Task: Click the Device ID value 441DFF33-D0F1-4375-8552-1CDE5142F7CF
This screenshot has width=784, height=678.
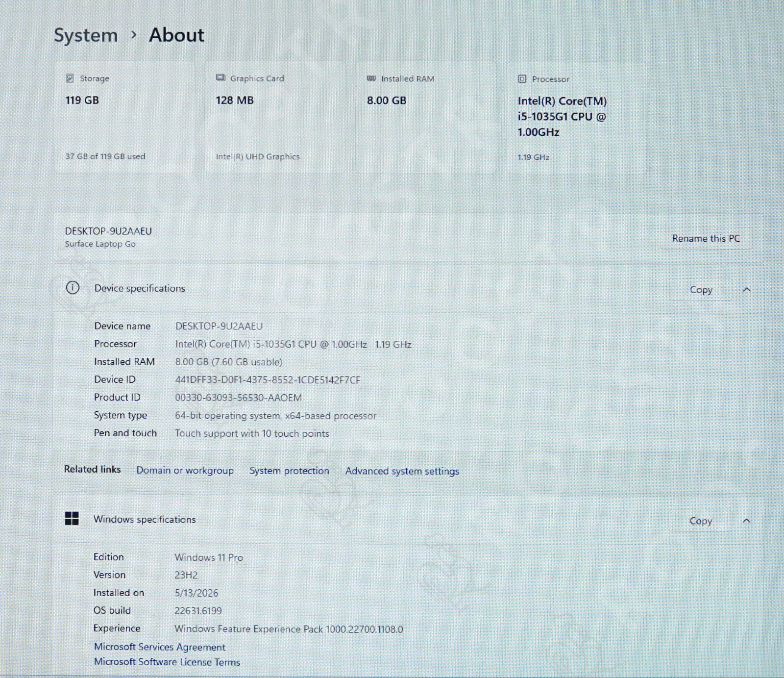Action: tap(268, 380)
